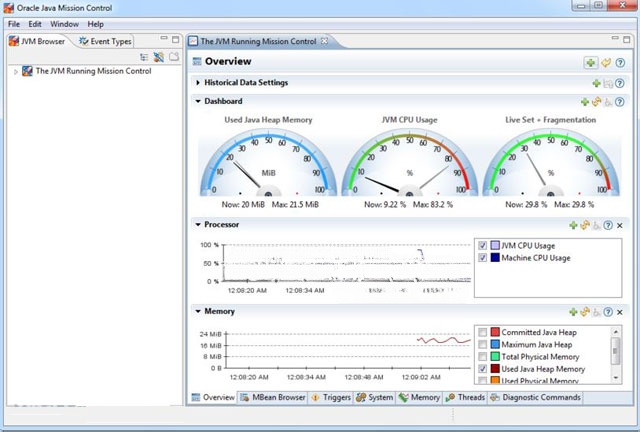Expand the JVM Running Mission Control tree node
This screenshot has height=432, width=640.
point(16,72)
